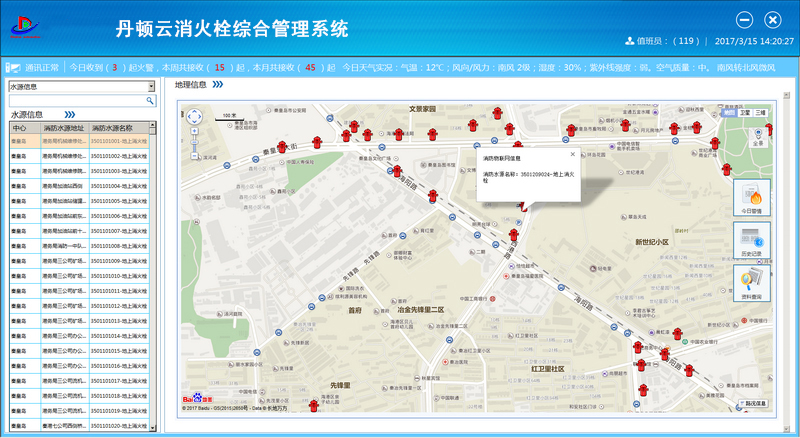The width and height of the screenshot is (800, 438).
Task: Click today's fire alarm count 3
Action: (115, 67)
